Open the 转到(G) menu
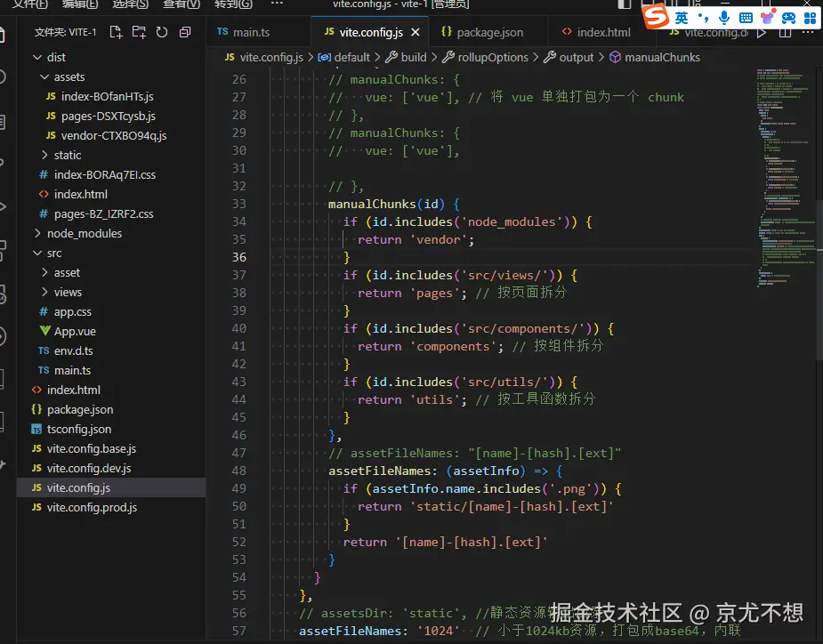Viewport: 823px width, 644px height. [x=233, y=4]
